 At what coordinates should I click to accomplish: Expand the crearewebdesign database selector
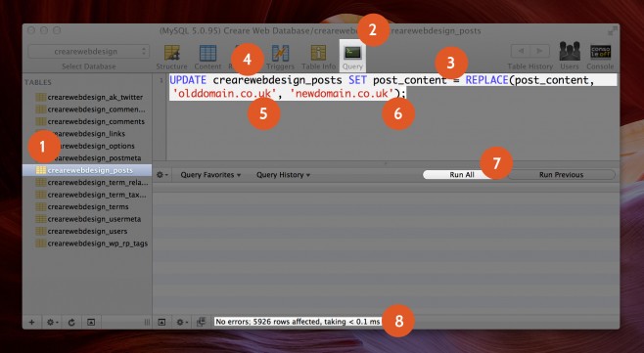coord(89,52)
